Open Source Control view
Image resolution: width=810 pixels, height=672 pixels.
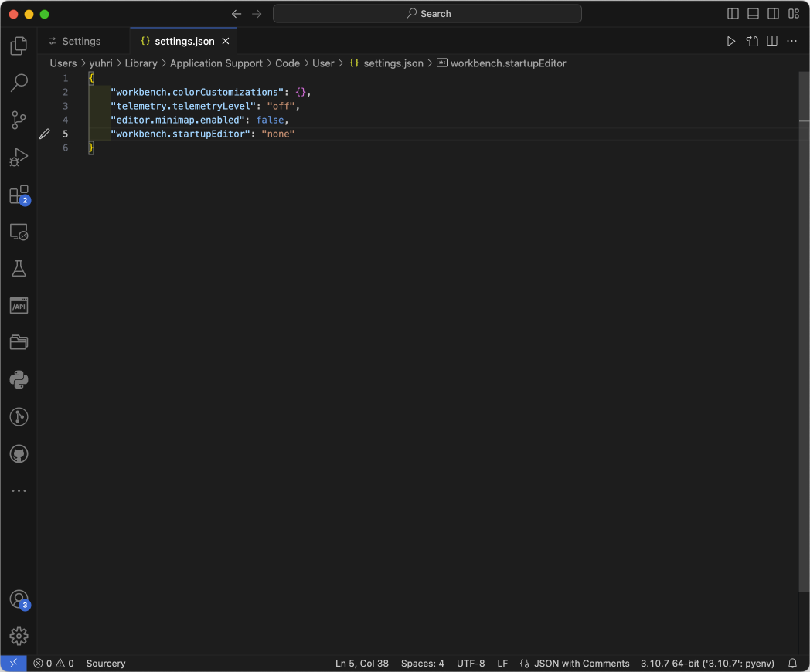(x=19, y=120)
